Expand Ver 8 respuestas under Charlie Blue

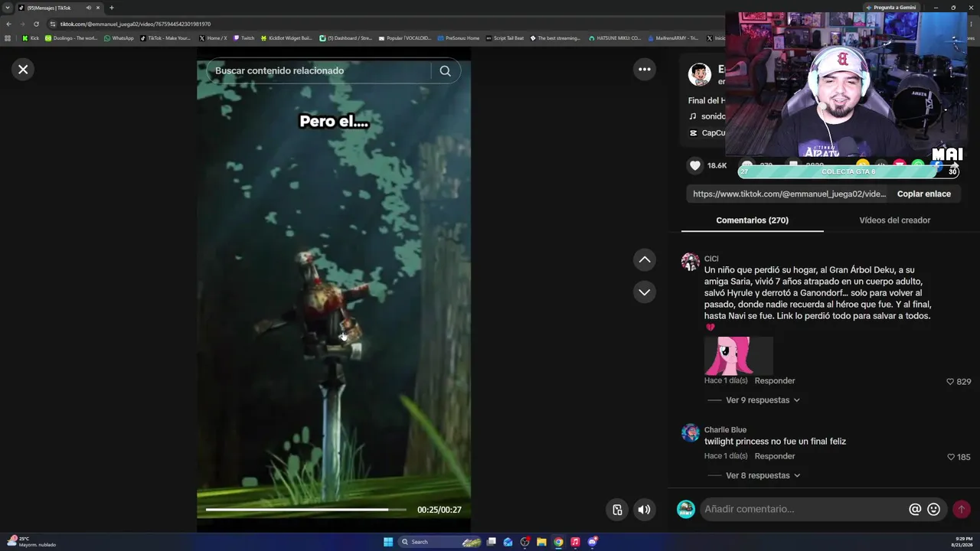click(x=763, y=475)
